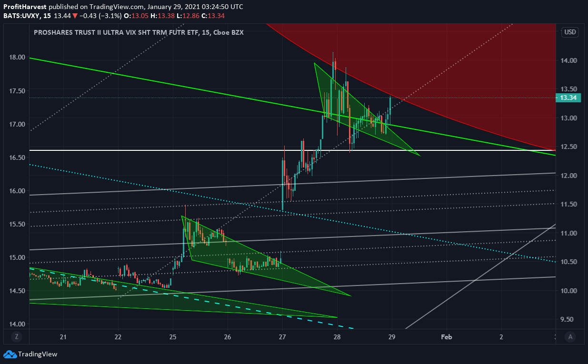Click the 12.00 price scale label
This screenshot has width=588, height=364.
pos(569,176)
